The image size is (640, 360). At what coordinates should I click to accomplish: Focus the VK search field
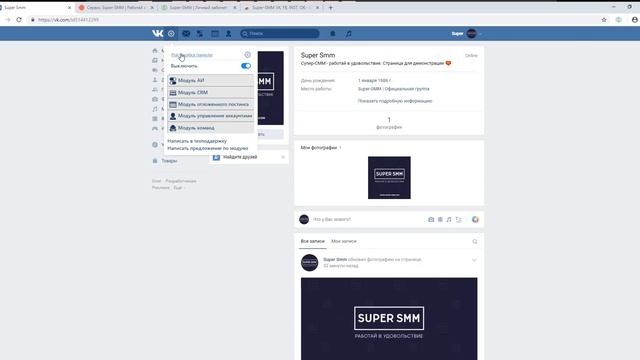pyautogui.click(x=280, y=33)
